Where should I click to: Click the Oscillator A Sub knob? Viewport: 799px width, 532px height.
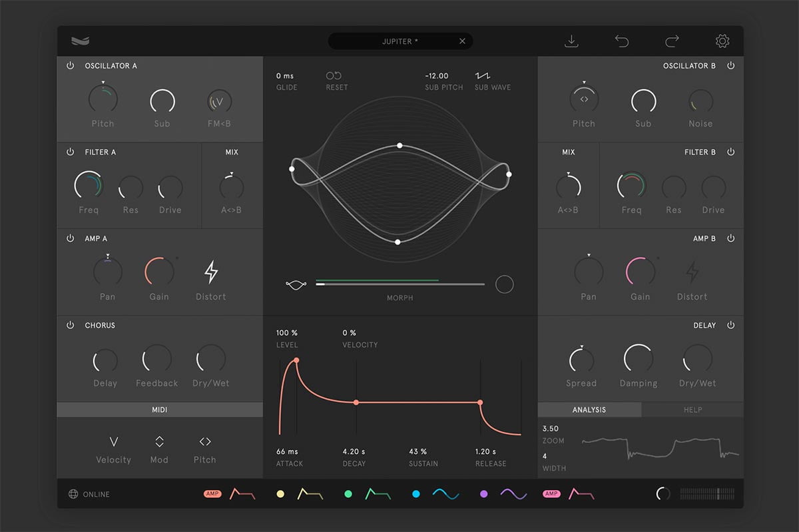point(162,101)
